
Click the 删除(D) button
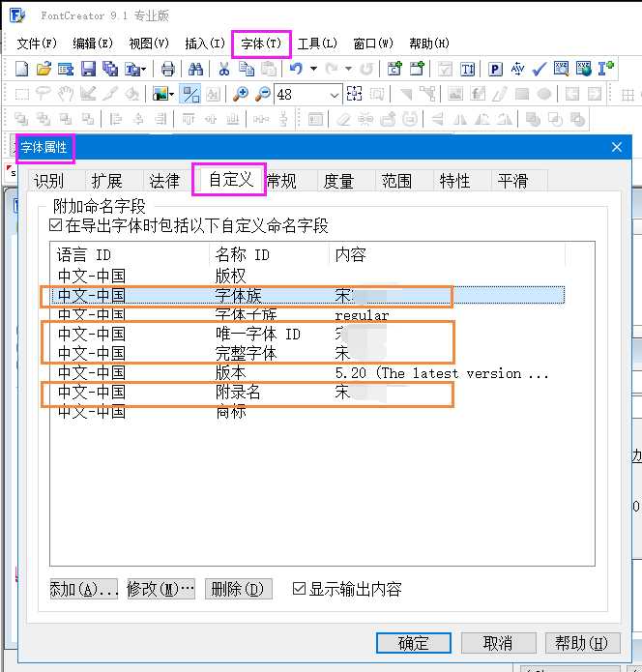click(x=238, y=589)
